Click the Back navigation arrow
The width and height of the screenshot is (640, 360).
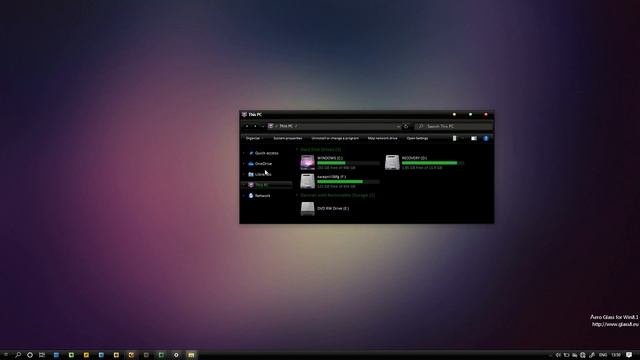click(247, 126)
